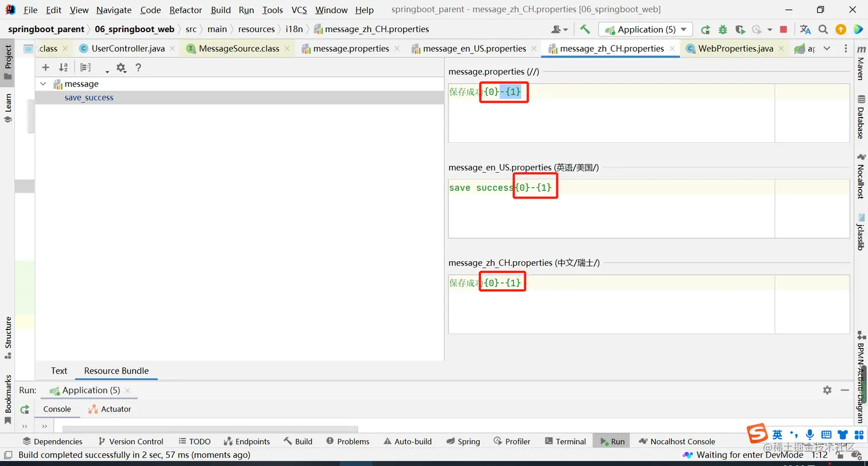Stop the running application with the red square
The width and height of the screenshot is (868, 466).
784,29
